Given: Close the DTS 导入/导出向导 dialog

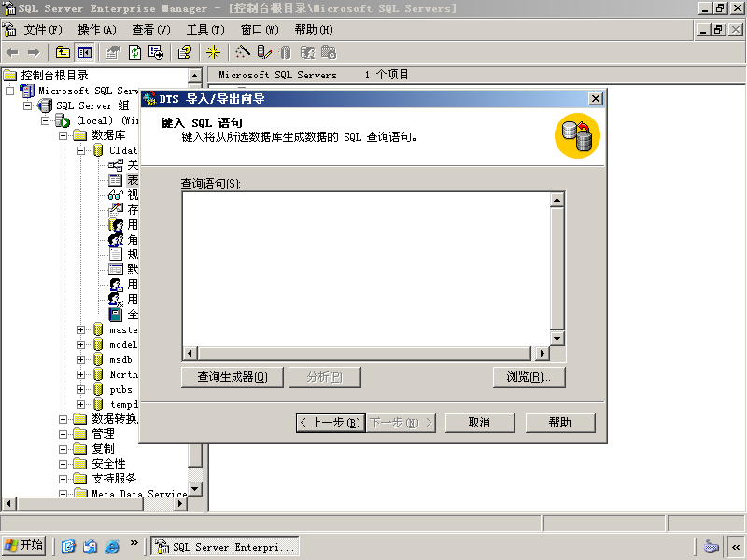Looking at the screenshot, I should pos(596,99).
